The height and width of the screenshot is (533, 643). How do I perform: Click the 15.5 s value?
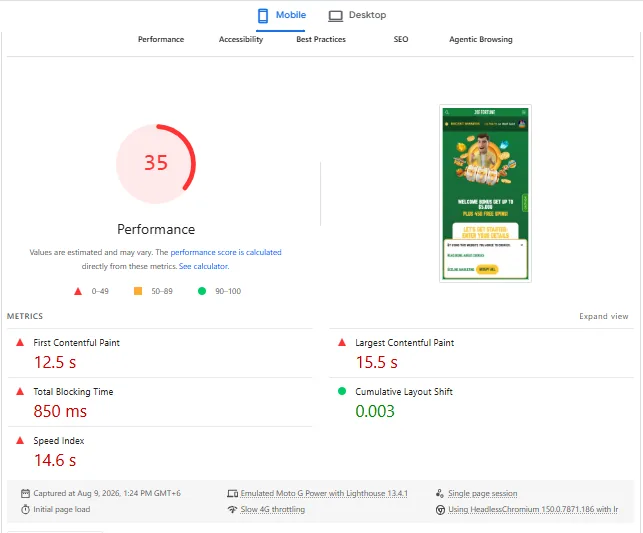tap(376, 362)
